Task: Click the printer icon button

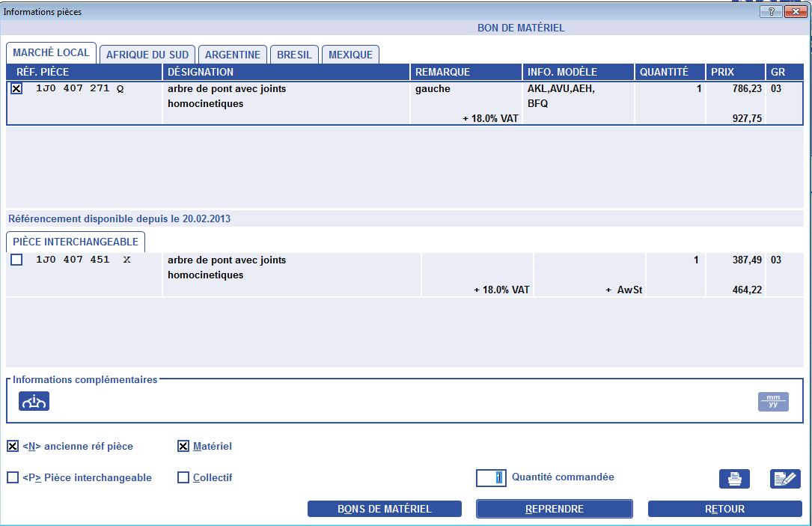Action: point(734,479)
